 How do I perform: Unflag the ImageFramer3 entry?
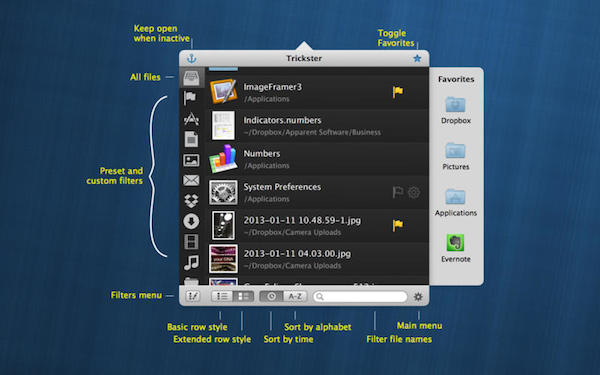click(x=398, y=92)
